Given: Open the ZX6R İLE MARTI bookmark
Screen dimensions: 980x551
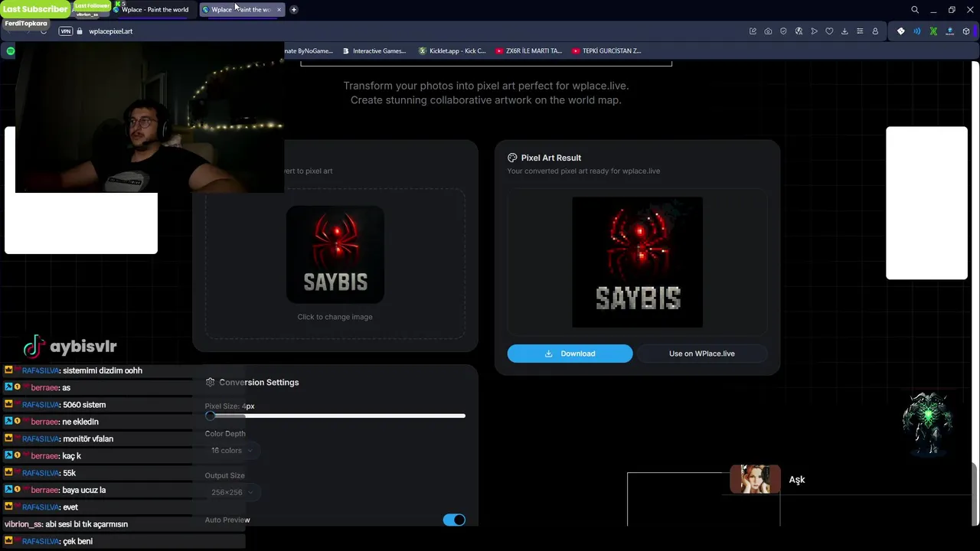Looking at the screenshot, I should point(528,51).
